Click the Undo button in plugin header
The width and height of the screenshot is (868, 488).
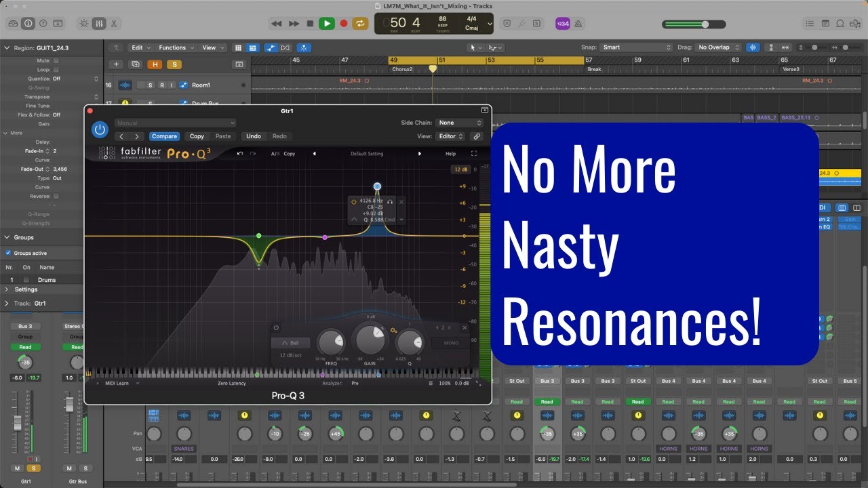[x=254, y=136]
